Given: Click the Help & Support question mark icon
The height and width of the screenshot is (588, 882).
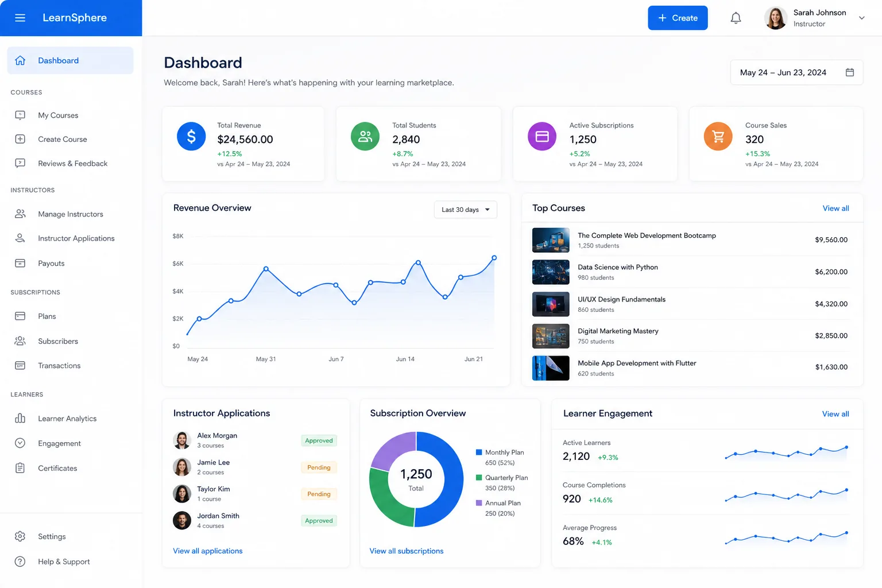Looking at the screenshot, I should point(20,562).
